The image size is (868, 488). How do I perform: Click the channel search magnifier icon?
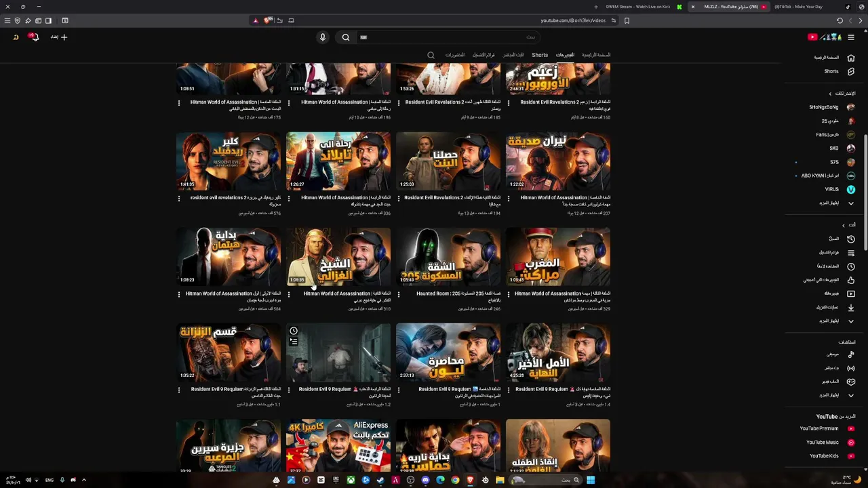click(431, 55)
